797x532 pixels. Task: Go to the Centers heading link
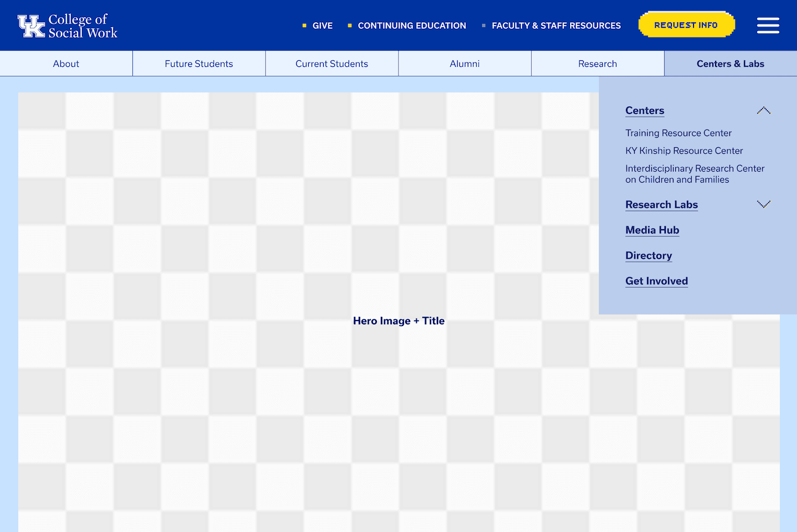pos(645,111)
